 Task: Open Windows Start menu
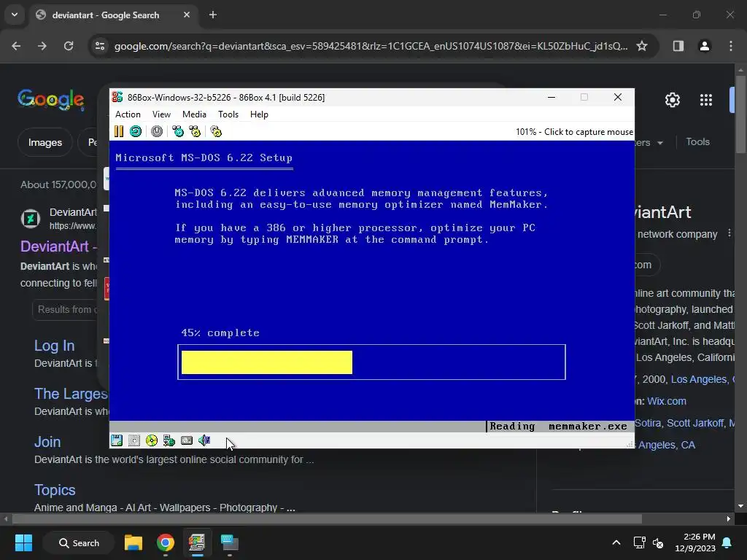click(x=23, y=542)
